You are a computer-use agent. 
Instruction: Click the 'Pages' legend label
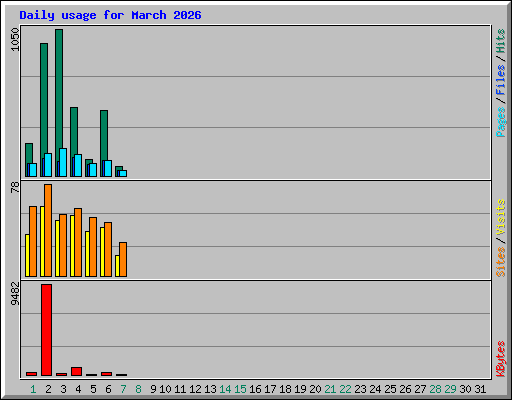501,122
